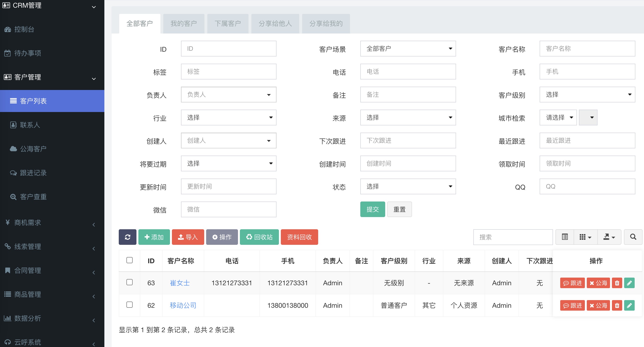Open 客户查重 in sidebar
This screenshot has height=347, width=644.
[x=52, y=197]
